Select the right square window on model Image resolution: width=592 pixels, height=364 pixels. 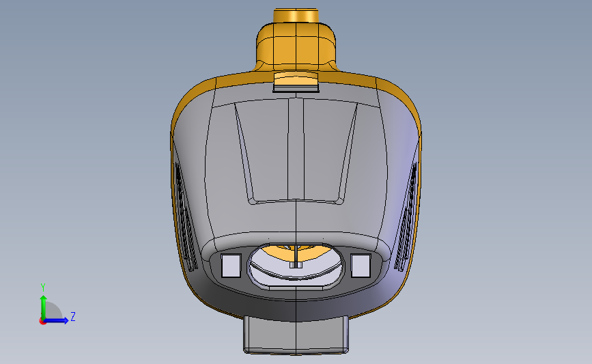361,266
